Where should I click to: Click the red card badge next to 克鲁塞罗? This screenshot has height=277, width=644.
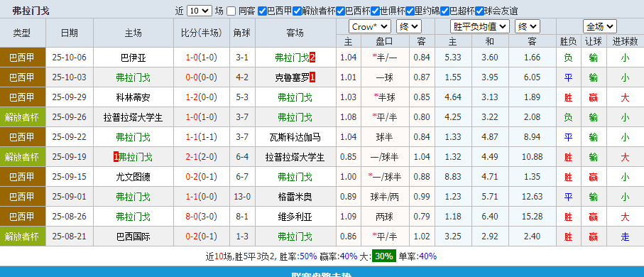(312, 77)
